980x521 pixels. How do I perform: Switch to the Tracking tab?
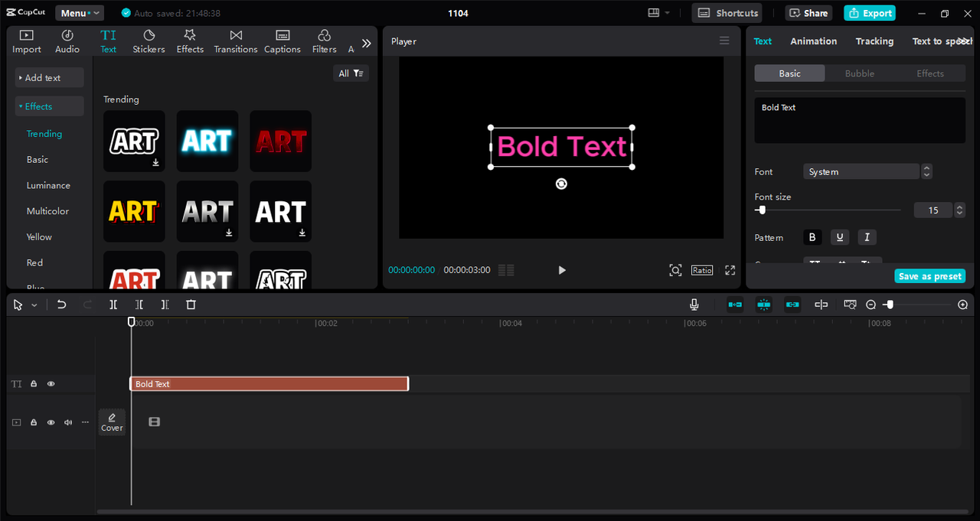tap(874, 41)
